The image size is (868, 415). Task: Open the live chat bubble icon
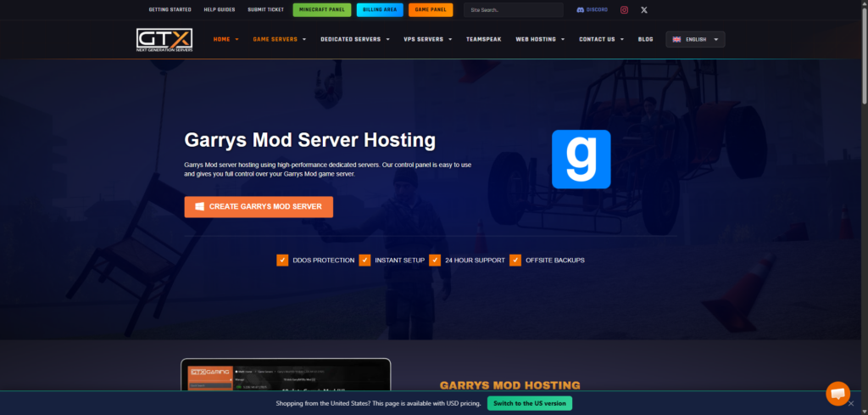click(838, 394)
